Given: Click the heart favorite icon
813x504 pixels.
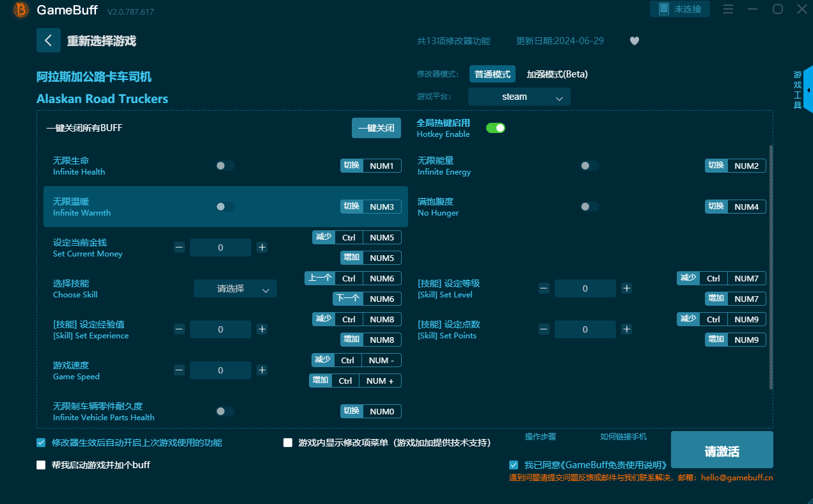Looking at the screenshot, I should point(634,41).
